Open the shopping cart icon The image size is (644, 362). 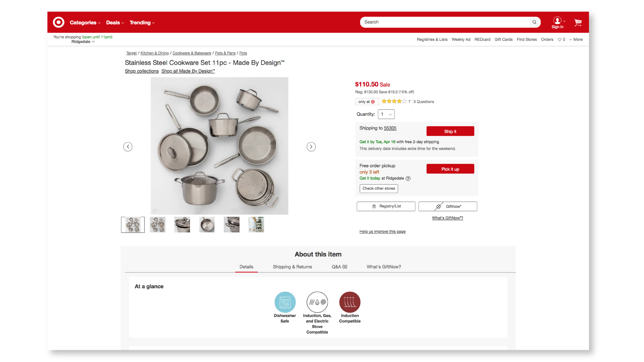[578, 22]
